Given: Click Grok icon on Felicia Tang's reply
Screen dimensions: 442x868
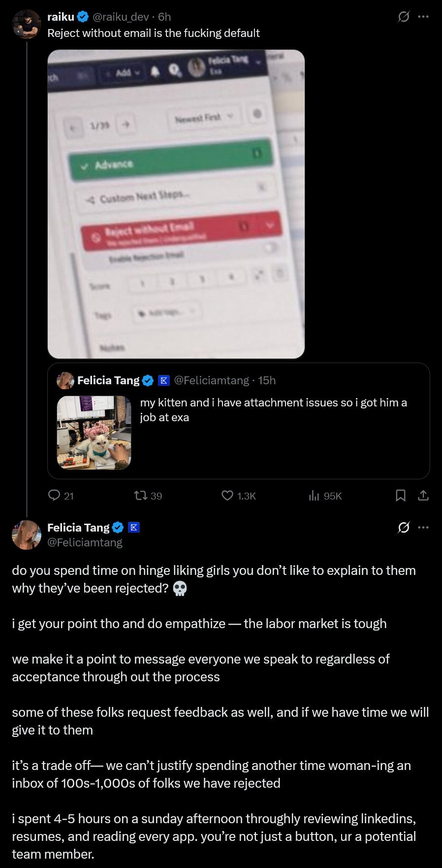Looking at the screenshot, I should 404,528.
